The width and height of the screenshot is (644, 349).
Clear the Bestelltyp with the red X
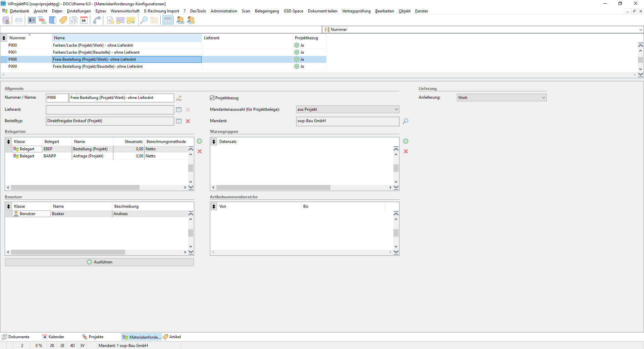pyautogui.click(x=188, y=121)
